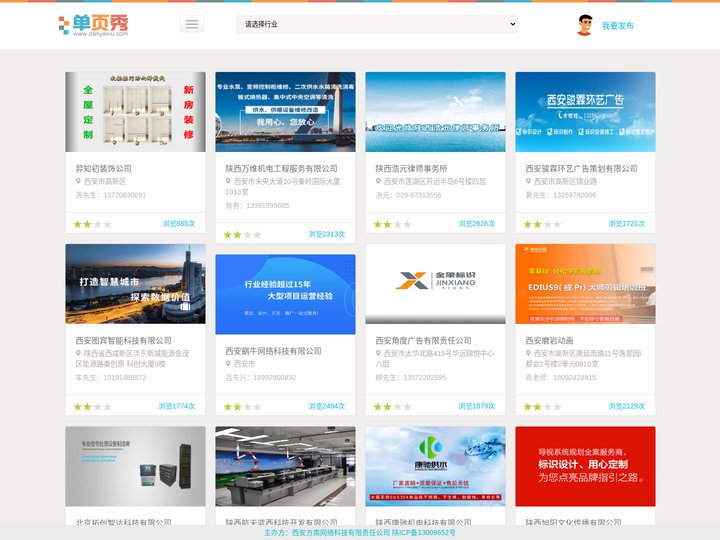Open the 陕西航天蓝西科技 control room photo

[x=285, y=466]
